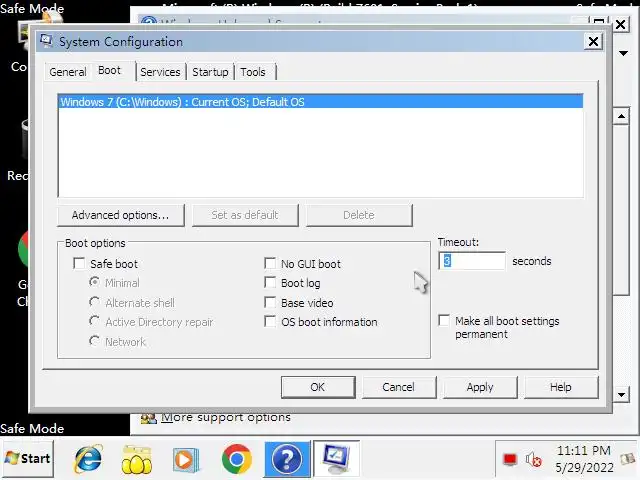Open Advanced options dialog
Screen dimensions: 640x480
121,215
